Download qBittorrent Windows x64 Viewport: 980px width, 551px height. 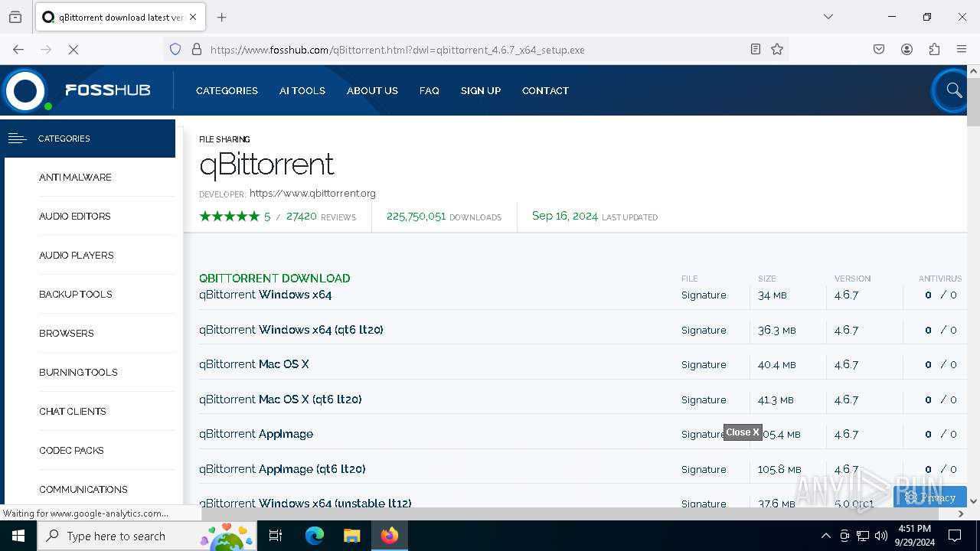click(x=265, y=295)
